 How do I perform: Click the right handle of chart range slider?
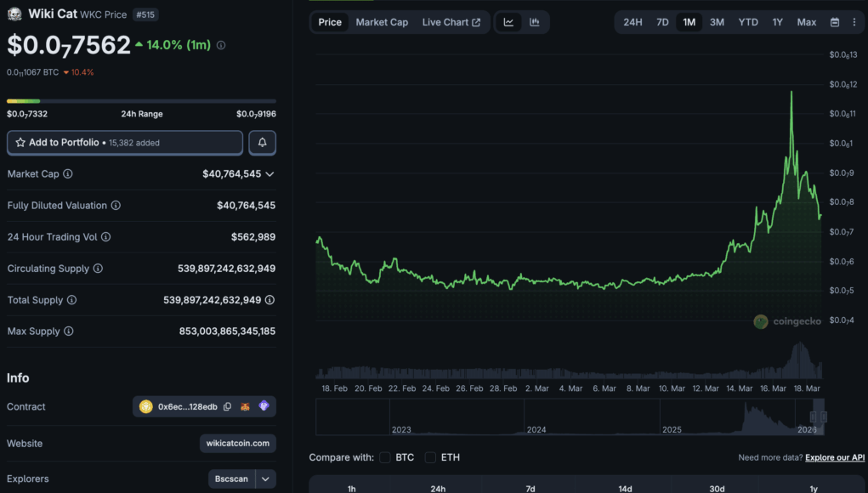tap(823, 416)
